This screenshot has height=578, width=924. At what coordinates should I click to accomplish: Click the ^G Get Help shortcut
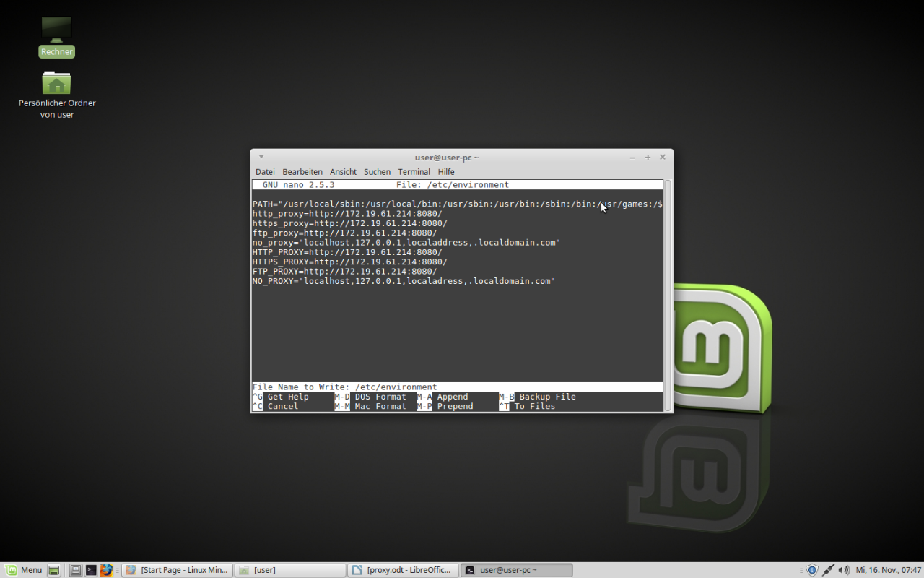280,397
